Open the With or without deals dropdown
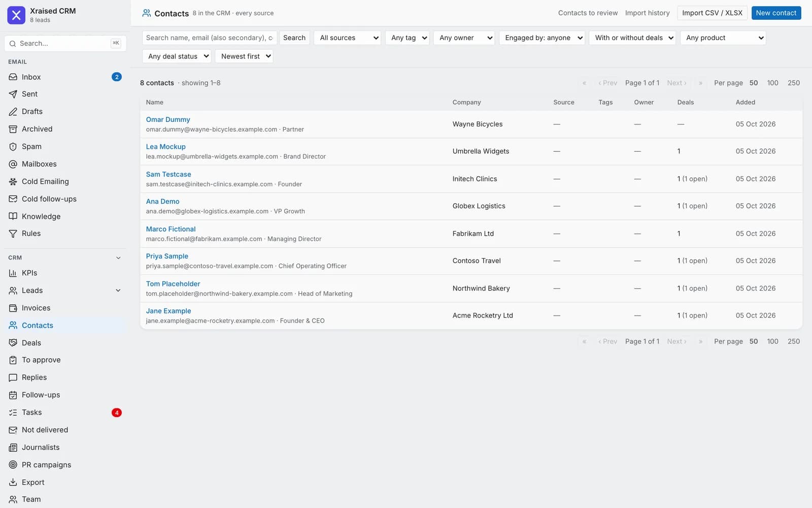812x508 pixels. click(x=632, y=38)
